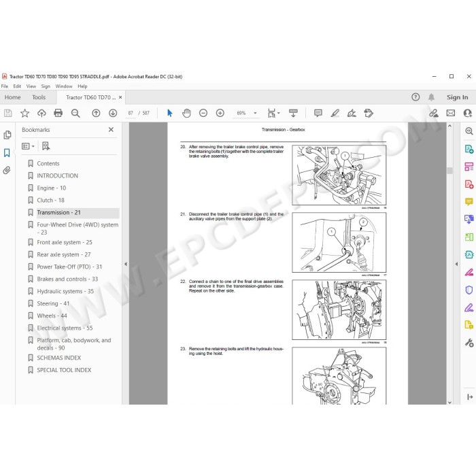The image size is (476, 476).
Task: Open the Find text magnifier icon
Action: click(x=75, y=114)
